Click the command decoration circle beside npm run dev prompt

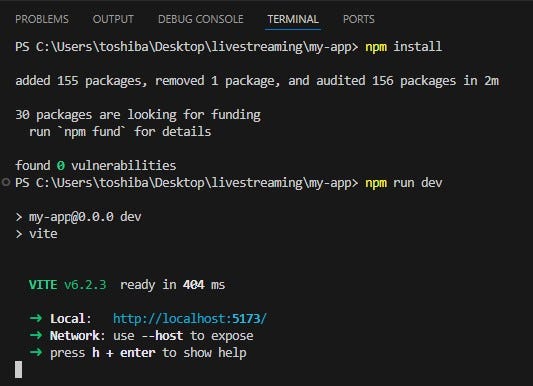point(6,182)
